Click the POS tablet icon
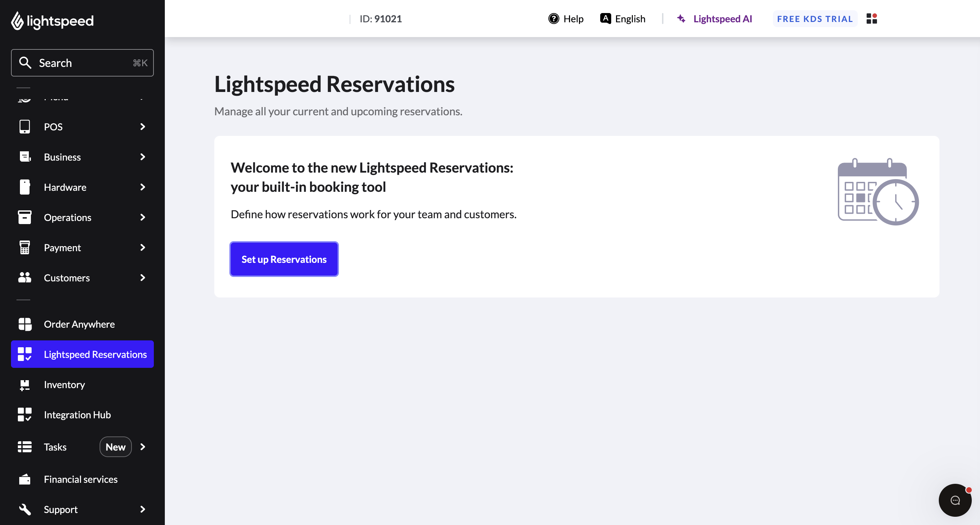The width and height of the screenshot is (980, 525). click(25, 127)
